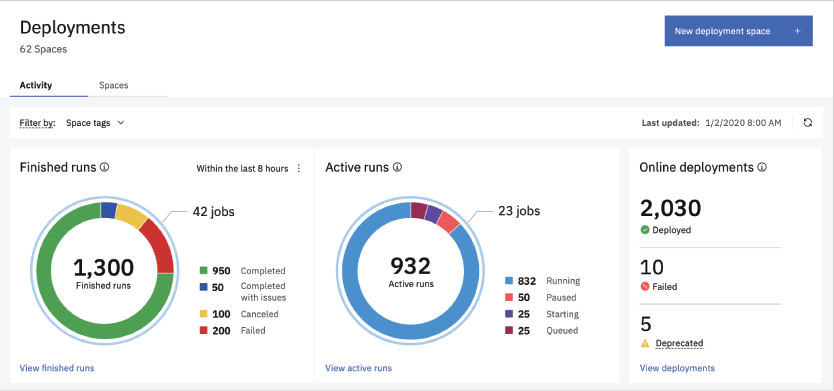834x391 pixels.
Task: Click the green Deployed checkmark status icon
Action: (645, 230)
